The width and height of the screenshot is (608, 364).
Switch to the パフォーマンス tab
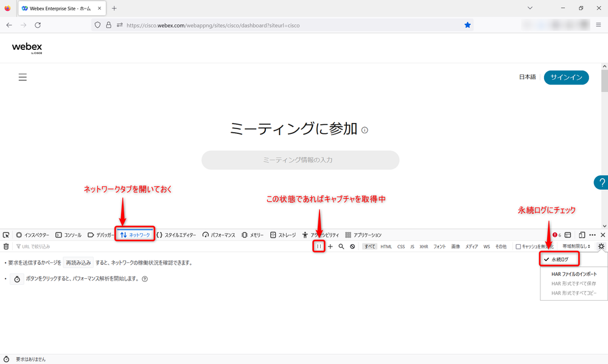click(219, 235)
